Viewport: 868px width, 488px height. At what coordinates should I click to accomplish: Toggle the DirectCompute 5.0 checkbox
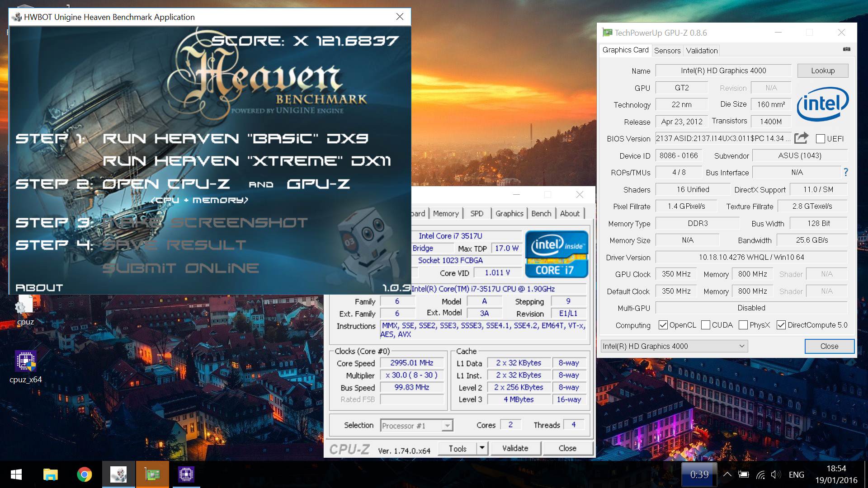pos(781,325)
